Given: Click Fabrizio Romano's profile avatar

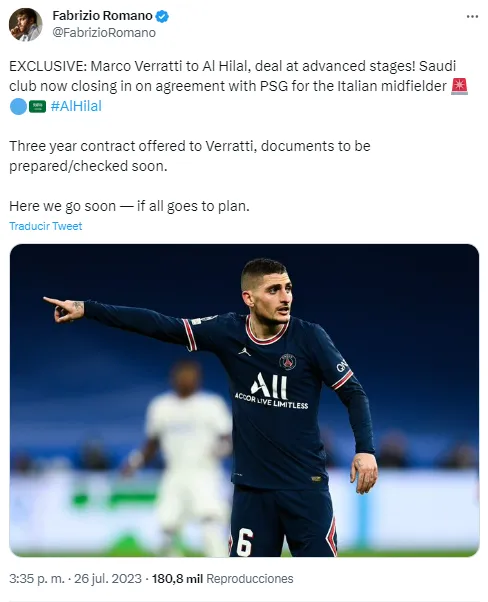Looking at the screenshot, I should tap(25, 24).
